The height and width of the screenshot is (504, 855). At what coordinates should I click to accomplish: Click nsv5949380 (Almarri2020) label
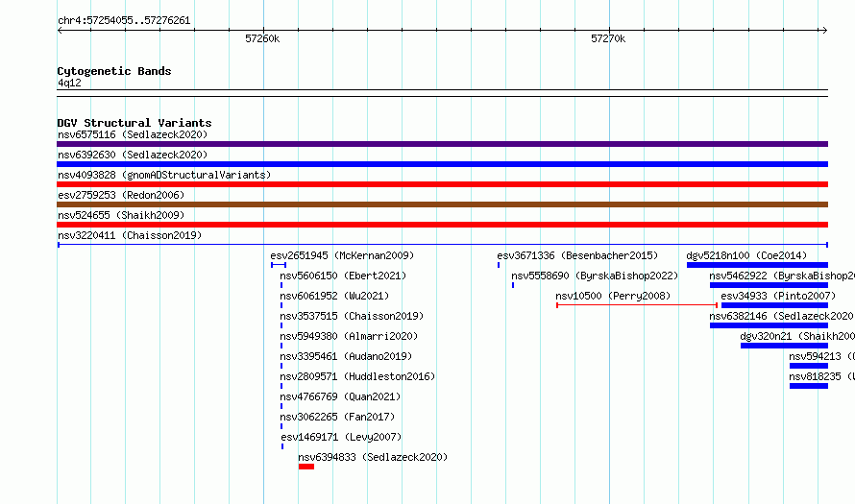pyautogui.click(x=349, y=336)
